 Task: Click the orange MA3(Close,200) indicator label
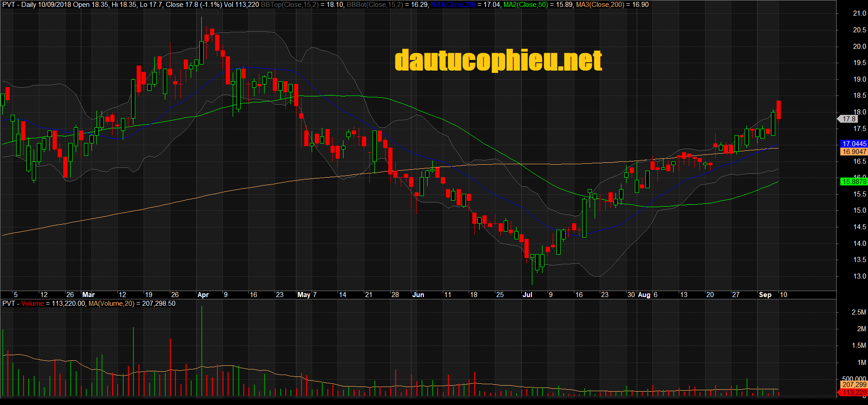pyautogui.click(x=600, y=5)
